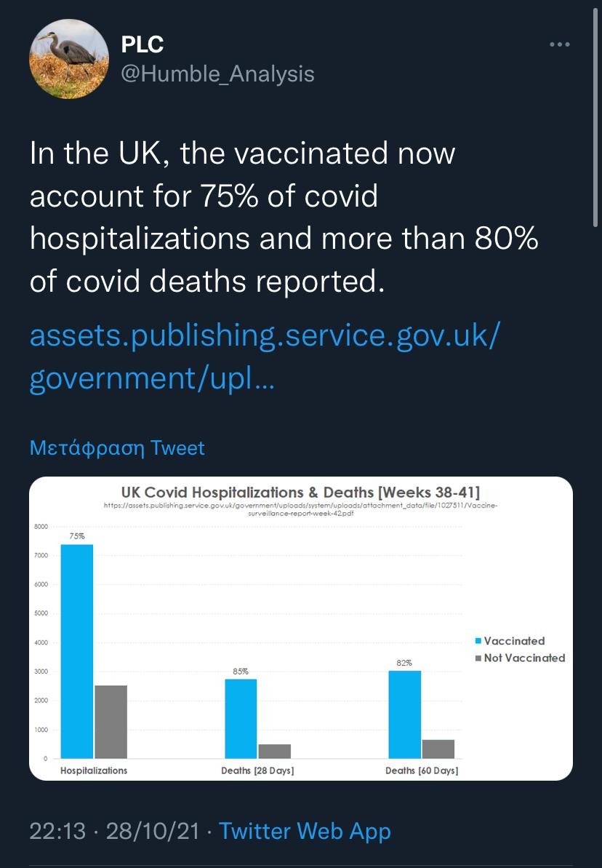Open the Twitter Web App source link
The image size is (602, 868).
tap(305, 831)
